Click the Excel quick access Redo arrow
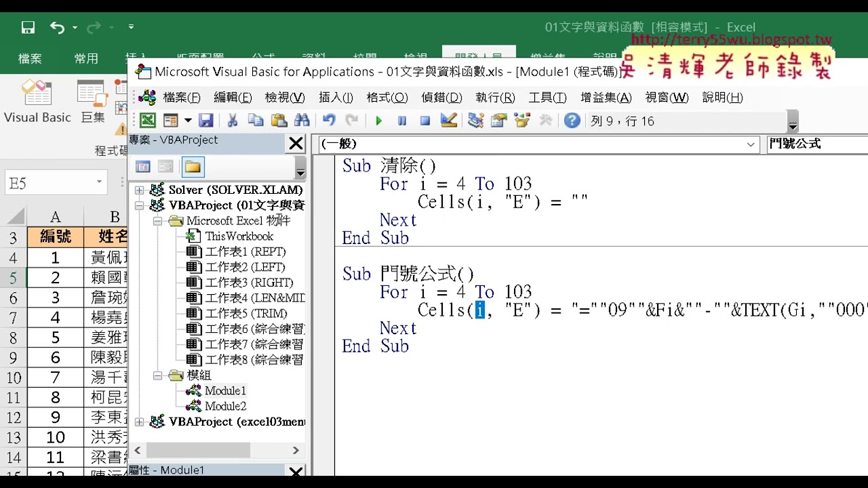Viewport: 868px width, 488px height. tap(94, 28)
